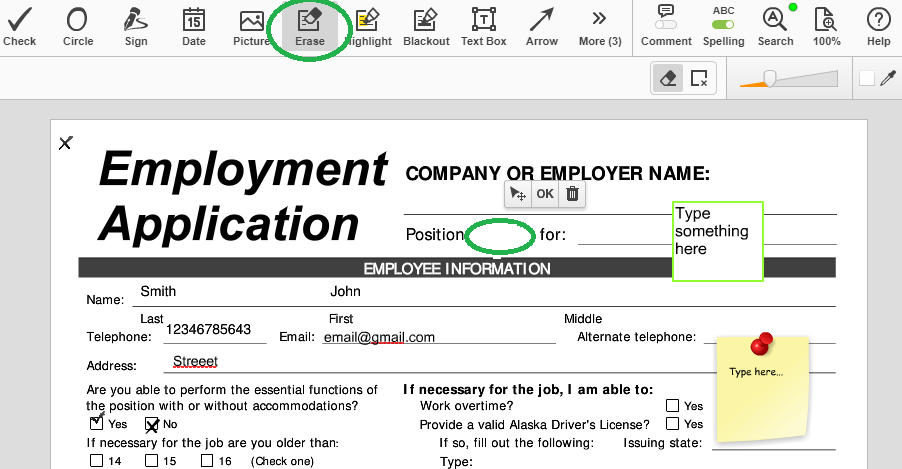Delete annotation with trash icon
Screen dimensions: 902x469
tap(572, 194)
